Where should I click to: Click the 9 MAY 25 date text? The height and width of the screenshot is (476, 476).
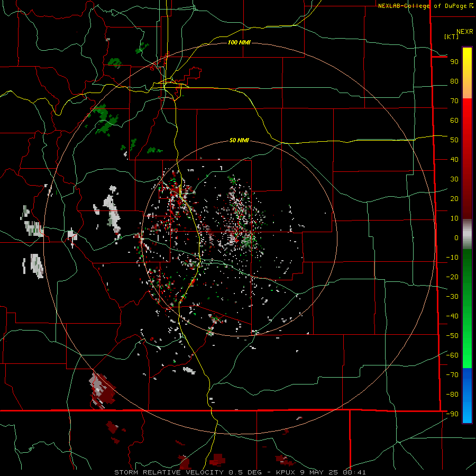(x=319, y=472)
